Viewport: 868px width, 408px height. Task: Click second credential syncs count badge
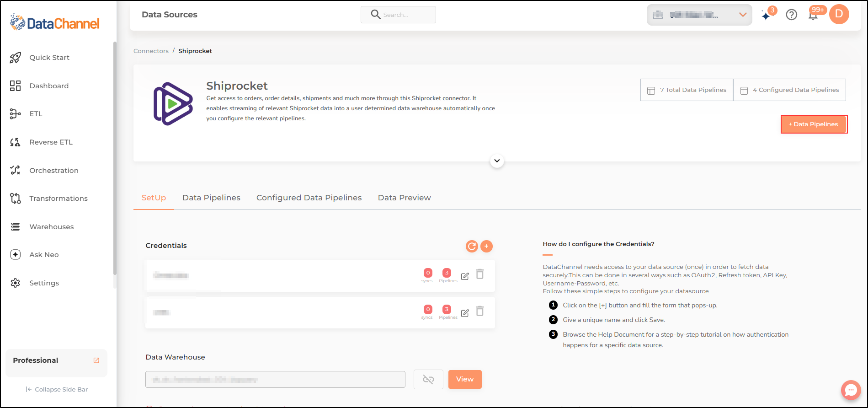coord(428,310)
